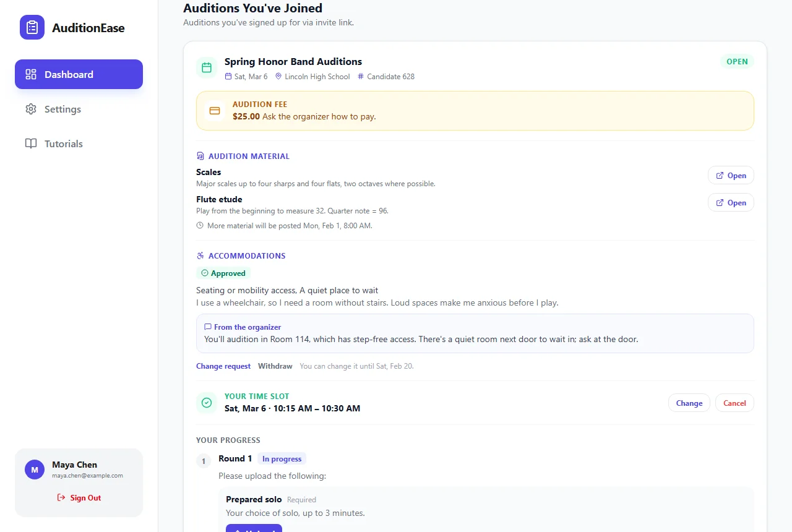792x532 pixels.
Task: Change your time slot
Action: coord(689,403)
